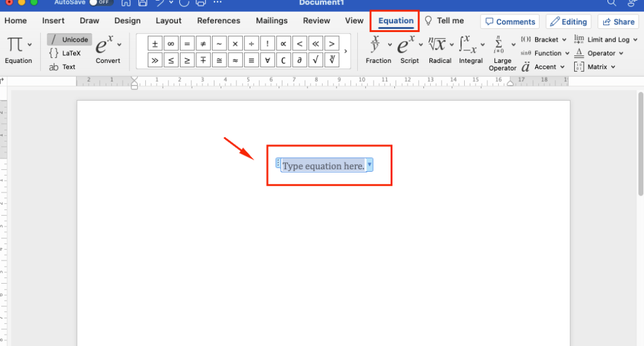Open search with the magnifier icon
Image resolution: width=644 pixels, height=346 pixels.
coord(611,3)
